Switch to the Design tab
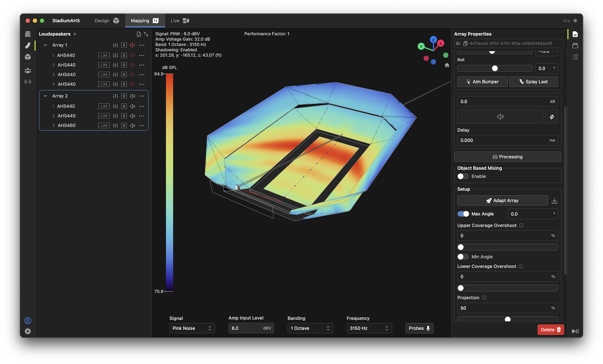 [x=106, y=21]
